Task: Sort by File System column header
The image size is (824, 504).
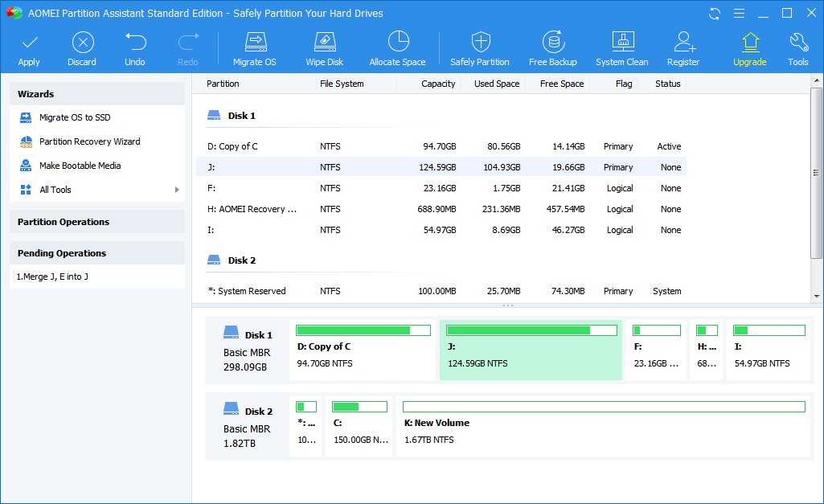Action: point(342,84)
